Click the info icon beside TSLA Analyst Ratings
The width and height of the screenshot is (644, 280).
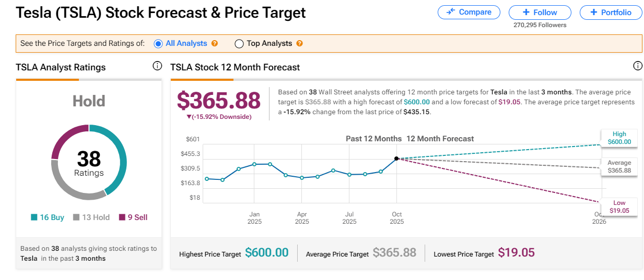pyautogui.click(x=157, y=66)
